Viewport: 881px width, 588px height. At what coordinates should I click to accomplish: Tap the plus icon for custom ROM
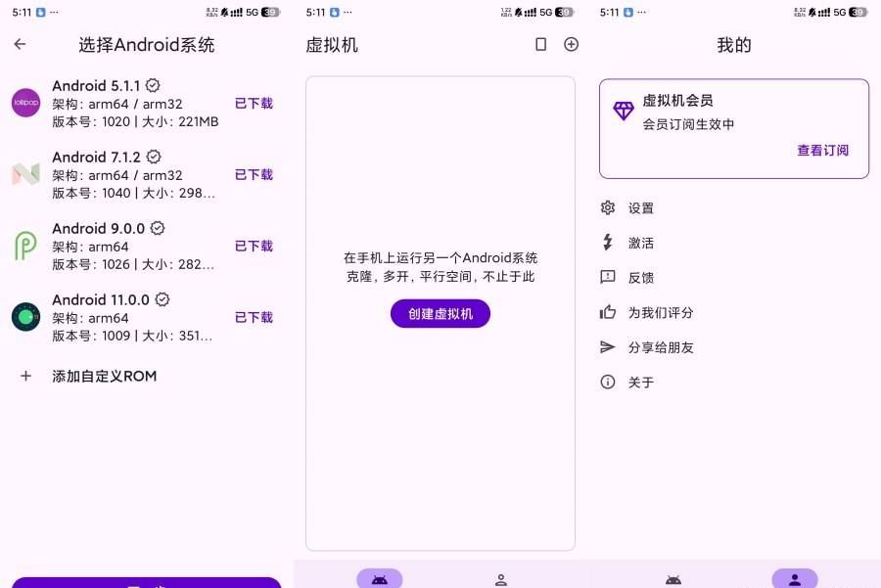pos(25,376)
